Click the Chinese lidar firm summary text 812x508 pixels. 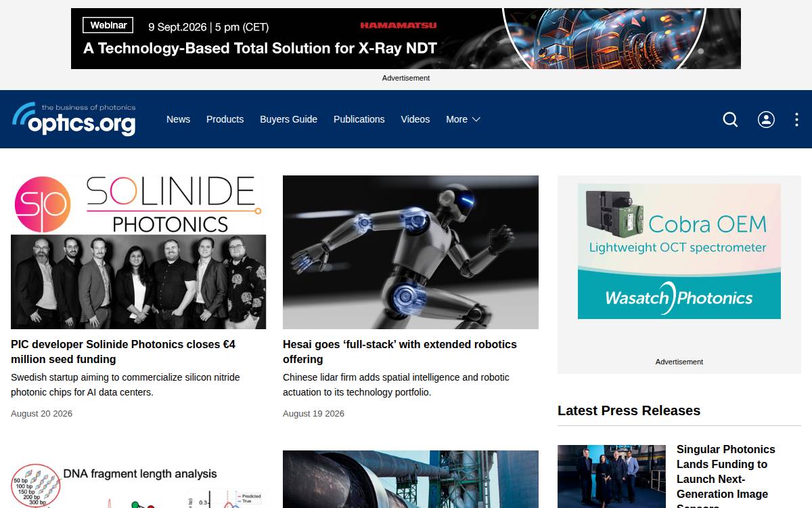pos(396,385)
